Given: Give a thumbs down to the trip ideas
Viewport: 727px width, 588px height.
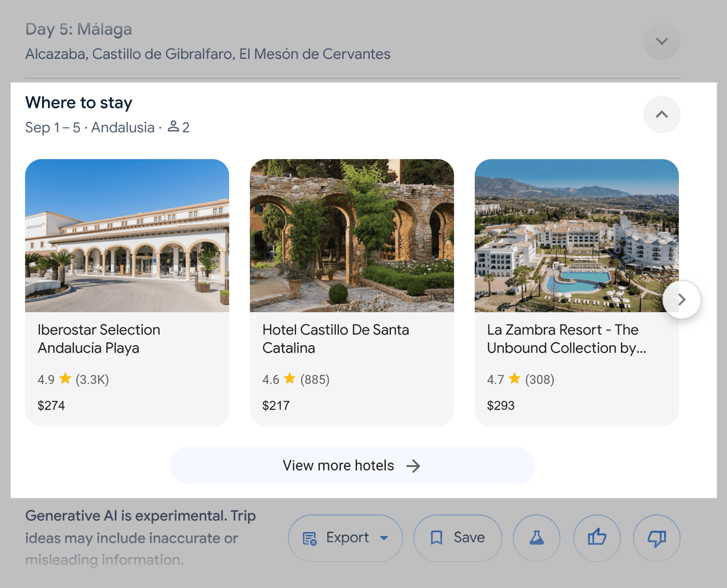Looking at the screenshot, I should coord(656,537).
